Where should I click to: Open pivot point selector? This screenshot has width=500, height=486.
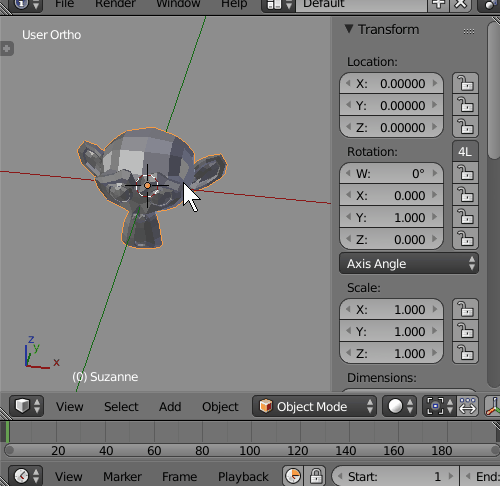pos(439,406)
